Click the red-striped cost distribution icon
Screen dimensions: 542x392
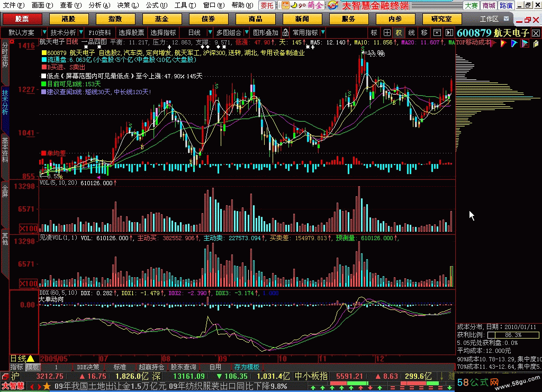coord(494,43)
